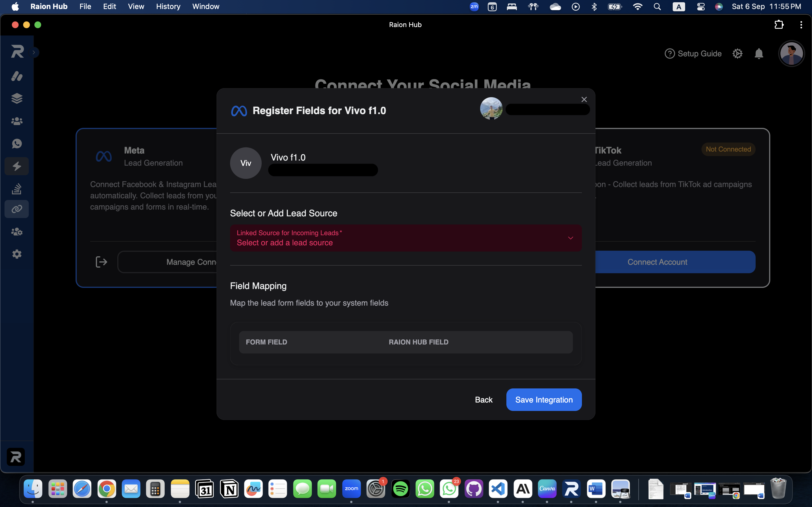Open the lightning bolt automation sidebar icon

[x=17, y=166]
